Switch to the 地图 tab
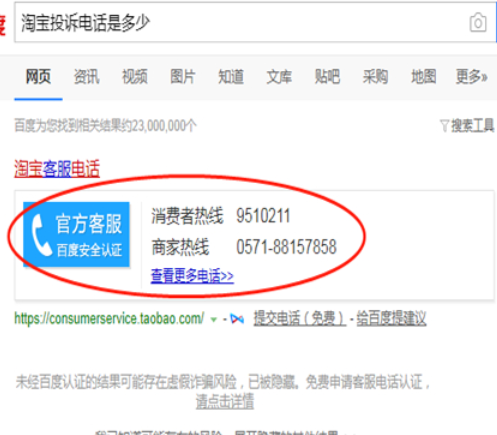Screen dimensions: 497x435 424,76
